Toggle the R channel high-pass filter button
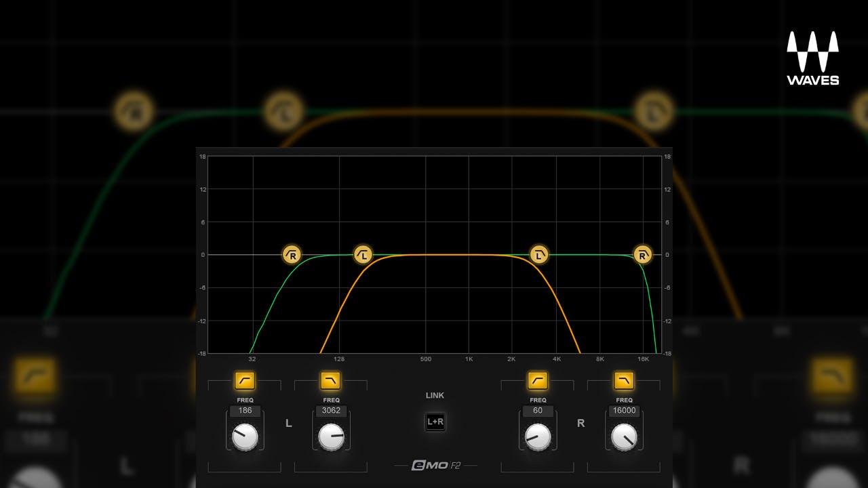The height and width of the screenshot is (488, 868). click(x=538, y=381)
